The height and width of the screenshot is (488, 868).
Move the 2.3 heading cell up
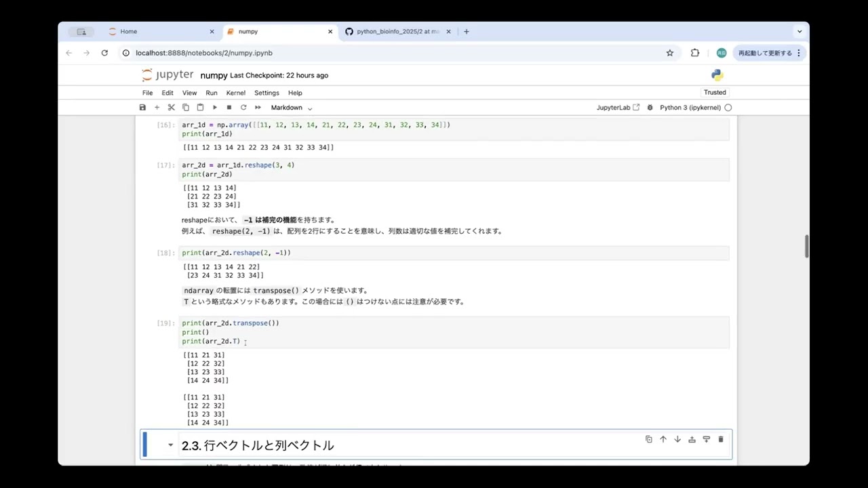[x=663, y=439]
